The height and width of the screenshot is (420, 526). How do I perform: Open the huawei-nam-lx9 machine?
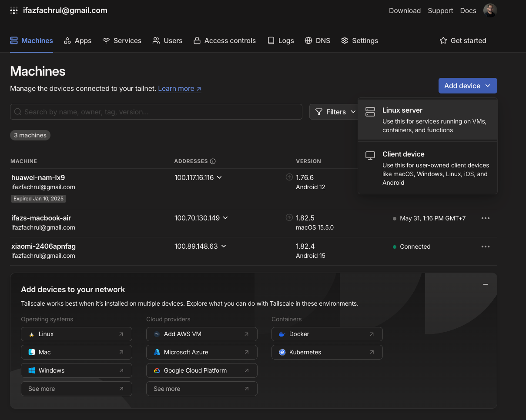tap(38, 177)
